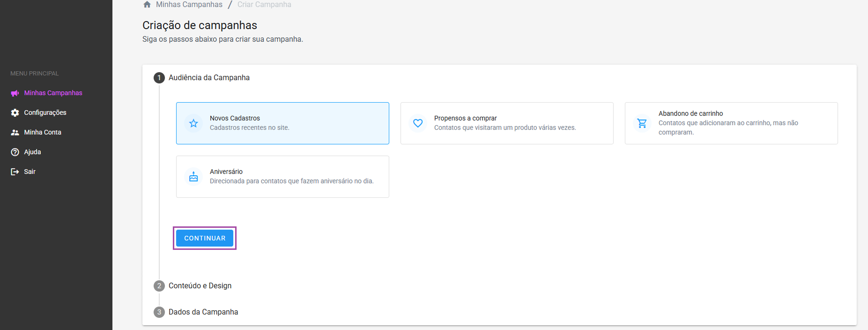Click 'Direcionada para contatos que fazem aniversário' text
The width and height of the screenshot is (868, 330).
(x=292, y=181)
